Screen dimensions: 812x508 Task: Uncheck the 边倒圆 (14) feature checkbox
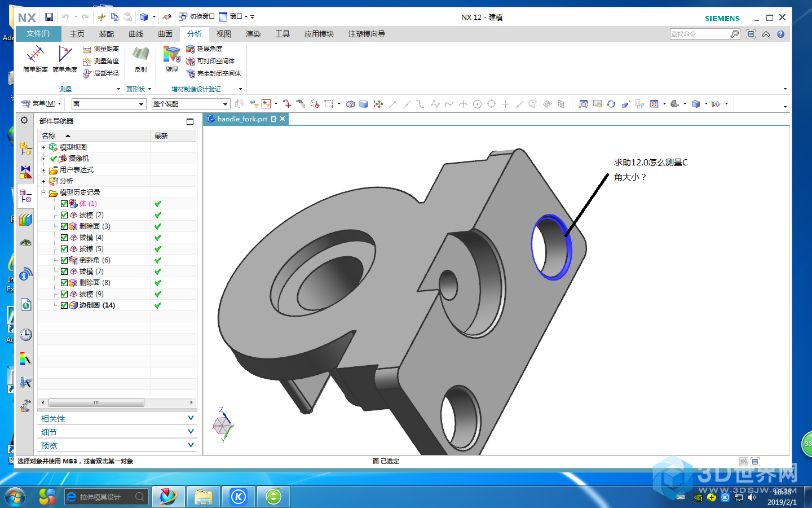(x=64, y=305)
